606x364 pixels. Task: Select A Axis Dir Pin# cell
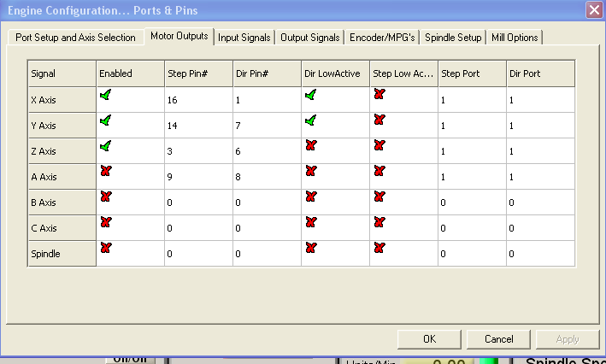click(267, 177)
